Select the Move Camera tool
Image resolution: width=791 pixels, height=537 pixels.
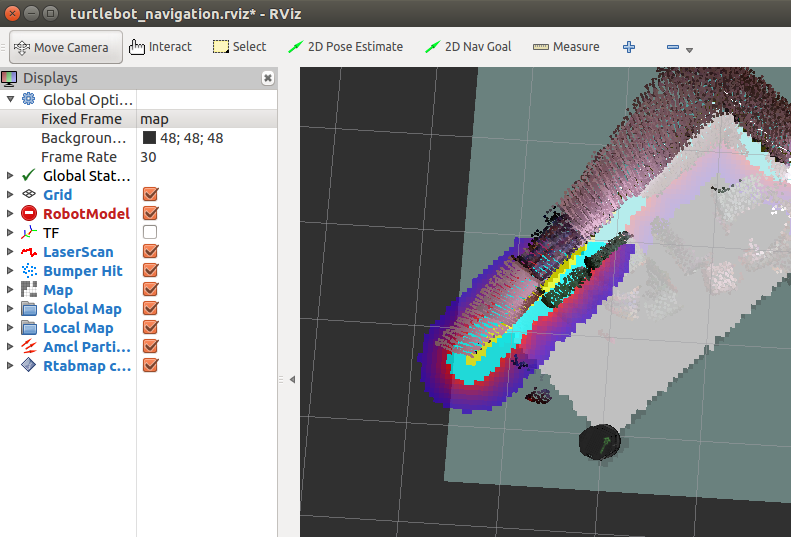(66, 47)
